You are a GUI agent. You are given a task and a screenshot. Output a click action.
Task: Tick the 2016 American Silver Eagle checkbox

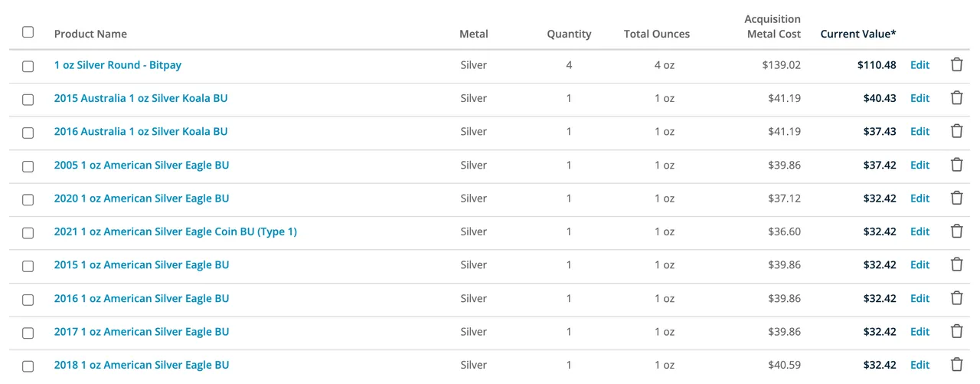point(28,300)
